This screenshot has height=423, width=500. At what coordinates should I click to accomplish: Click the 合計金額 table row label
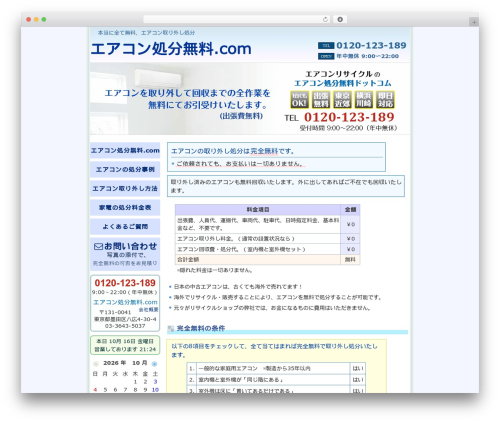pyautogui.click(x=188, y=259)
